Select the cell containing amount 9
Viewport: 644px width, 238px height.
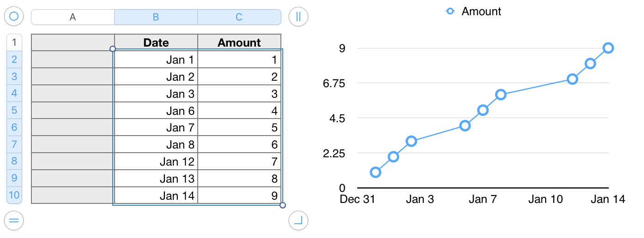click(x=239, y=196)
